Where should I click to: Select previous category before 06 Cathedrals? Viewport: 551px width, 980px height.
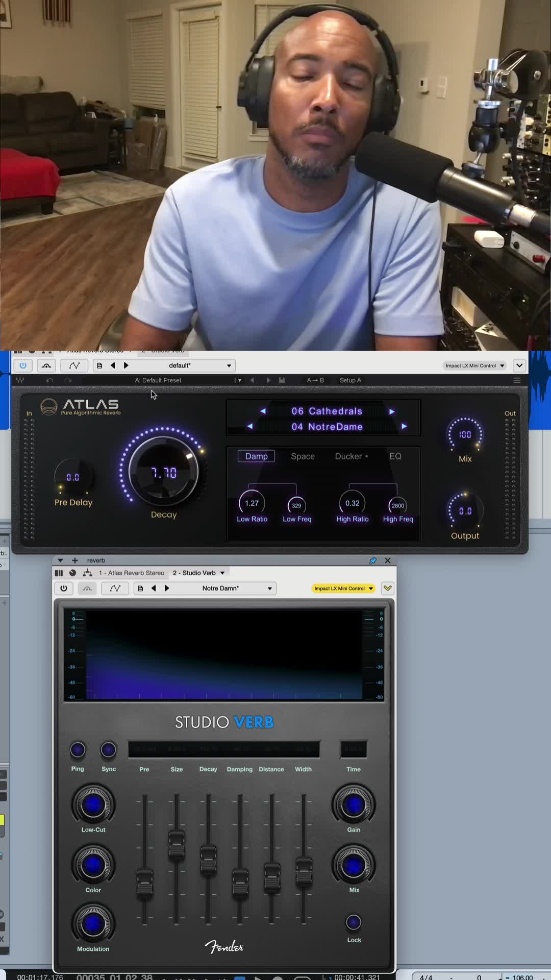263,411
